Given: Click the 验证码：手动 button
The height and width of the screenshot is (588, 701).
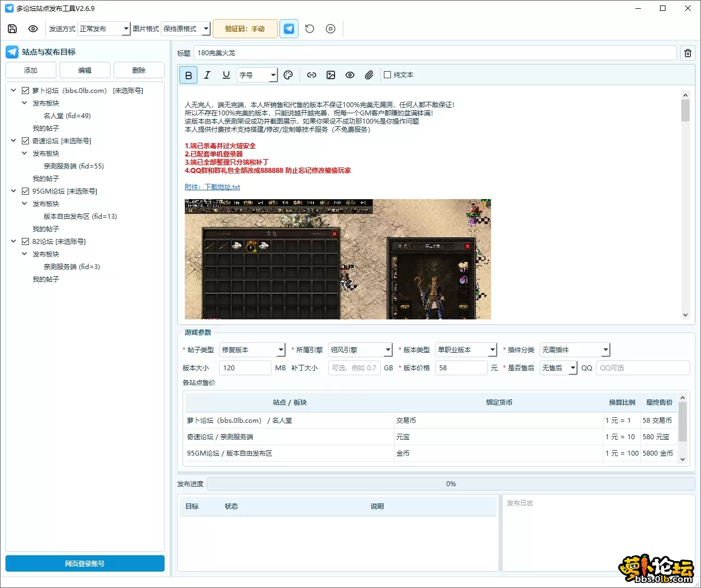Looking at the screenshot, I should point(245,29).
